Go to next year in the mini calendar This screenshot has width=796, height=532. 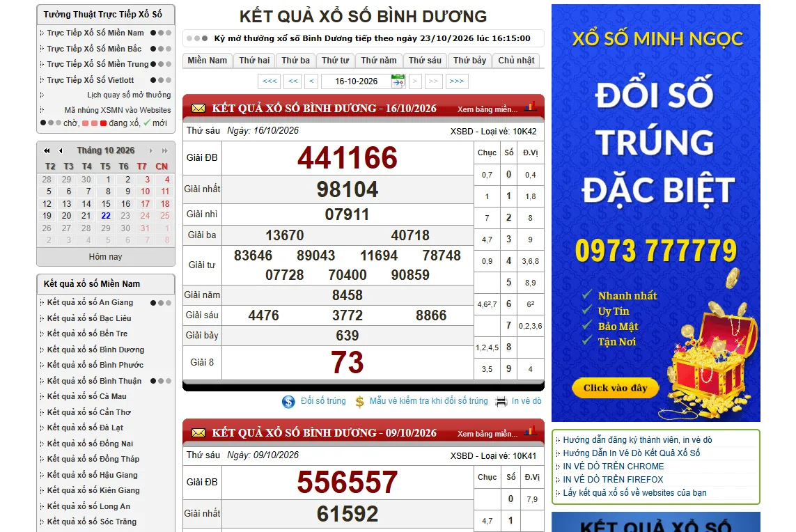tap(164, 151)
